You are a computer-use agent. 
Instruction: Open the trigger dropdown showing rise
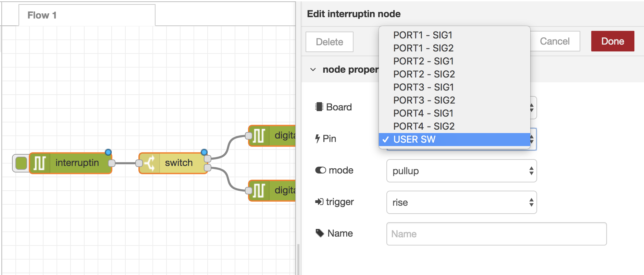[461, 202]
